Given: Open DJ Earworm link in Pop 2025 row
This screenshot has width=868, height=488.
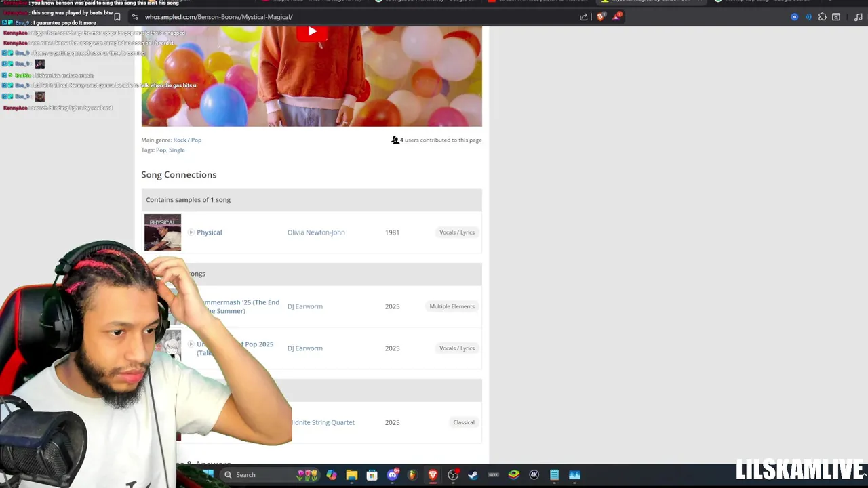Looking at the screenshot, I should [x=304, y=348].
